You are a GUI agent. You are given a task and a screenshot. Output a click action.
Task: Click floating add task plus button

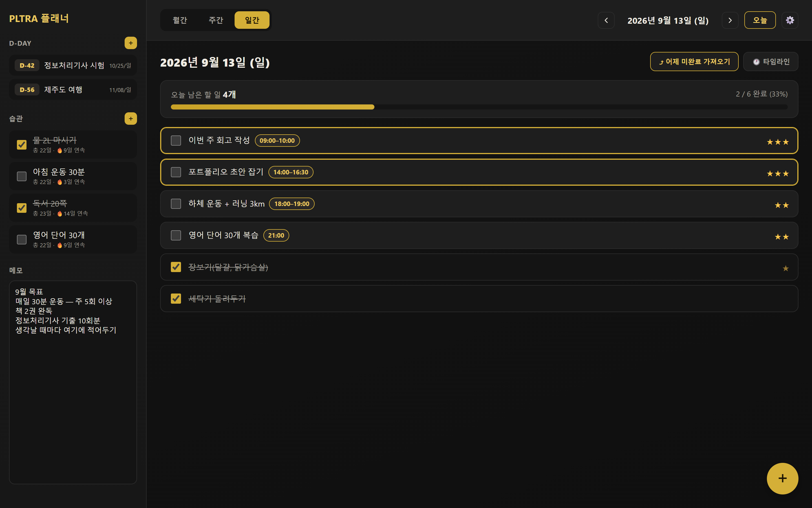(x=782, y=478)
